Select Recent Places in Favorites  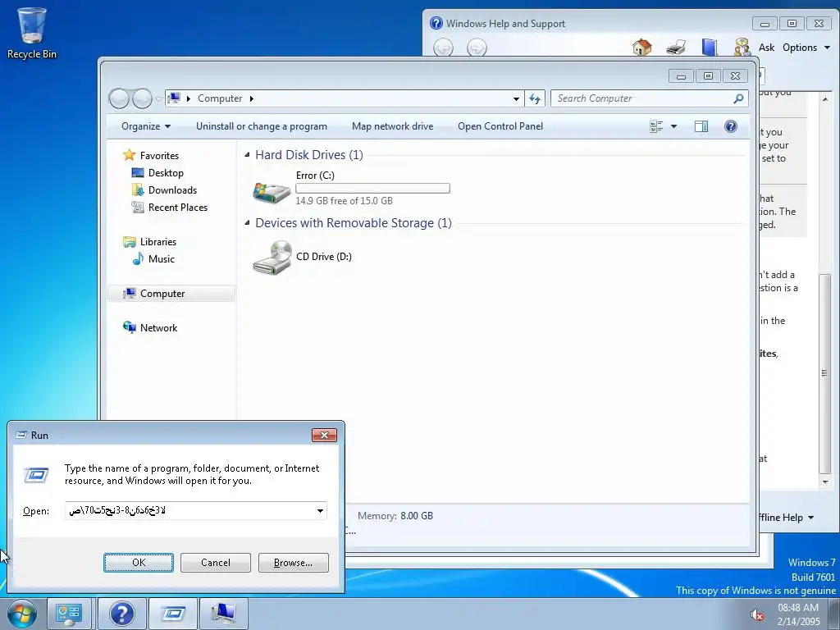coord(177,208)
